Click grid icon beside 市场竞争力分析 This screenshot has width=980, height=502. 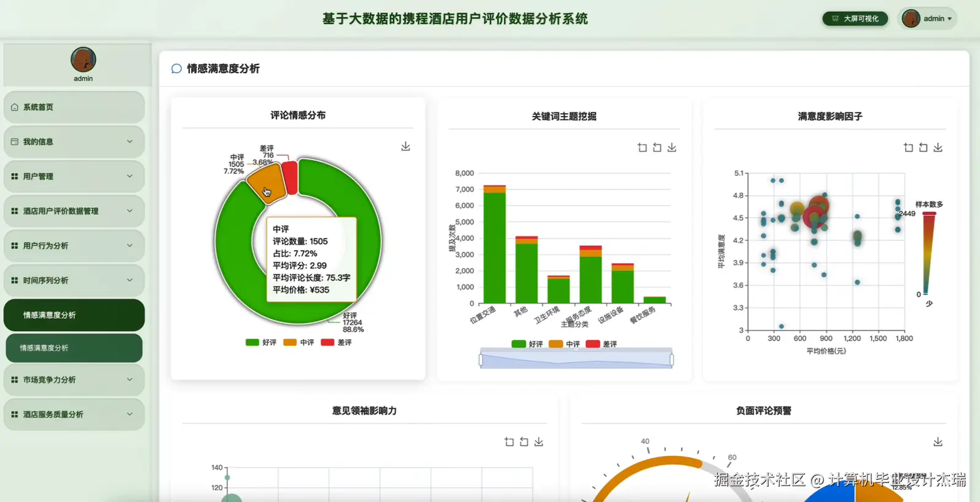[x=15, y=380]
